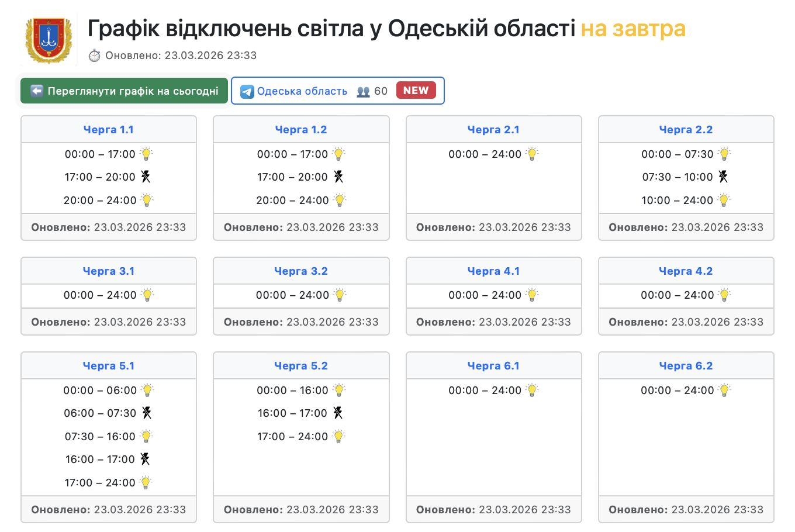The height and width of the screenshot is (532, 795).
Task: Click the Telegram icon in the Odesa channel button
Action: coord(247,92)
